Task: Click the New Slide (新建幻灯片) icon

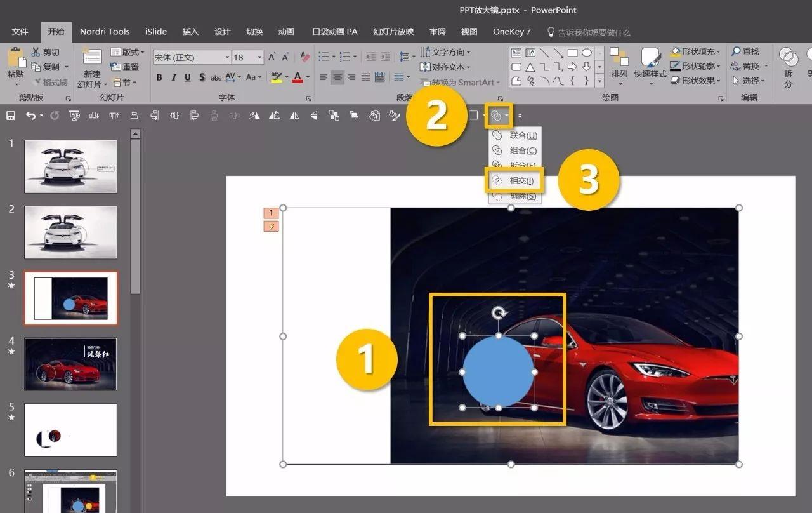Action: tap(92, 57)
